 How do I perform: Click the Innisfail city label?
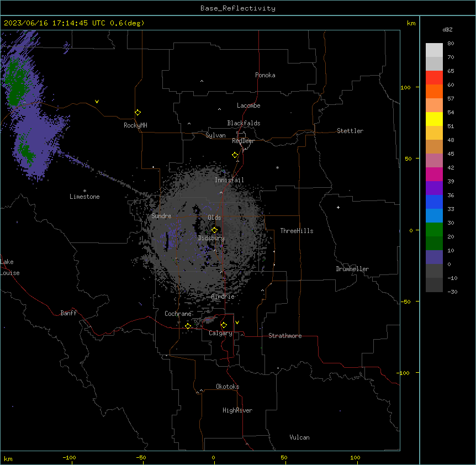click(x=229, y=180)
